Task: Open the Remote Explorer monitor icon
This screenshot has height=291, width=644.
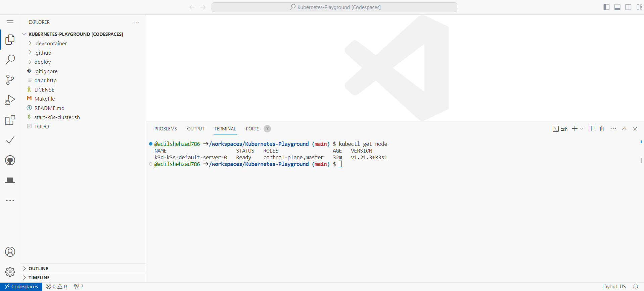Action: (10, 180)
